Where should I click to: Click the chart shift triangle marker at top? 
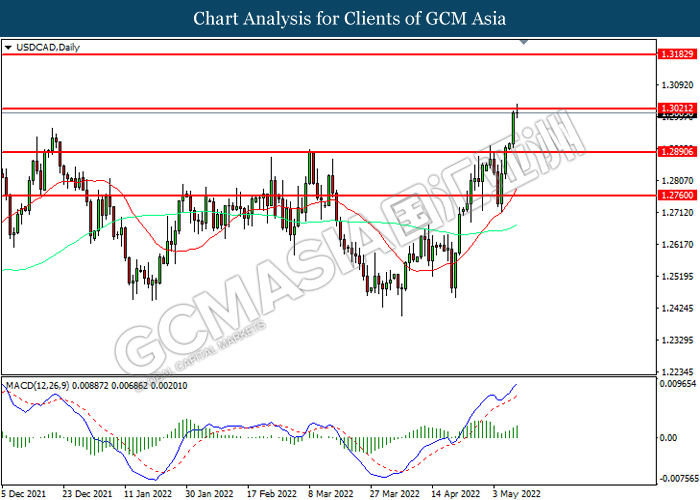524,42
